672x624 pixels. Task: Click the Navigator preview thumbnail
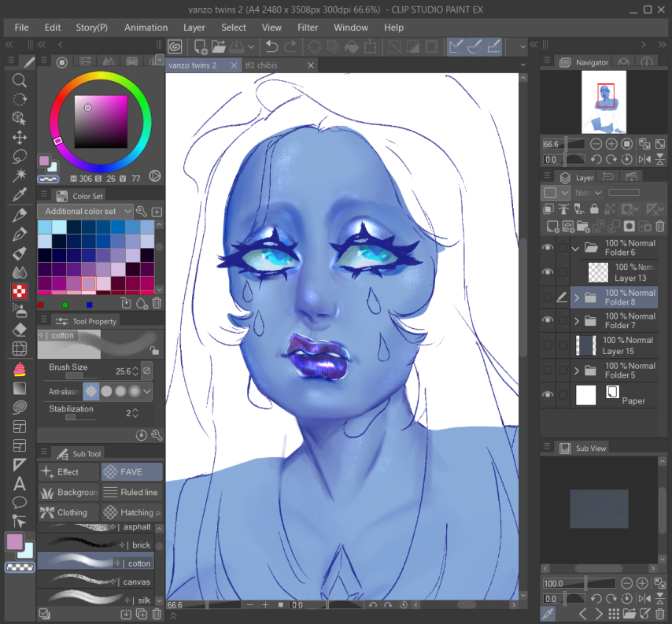point(604,102)
